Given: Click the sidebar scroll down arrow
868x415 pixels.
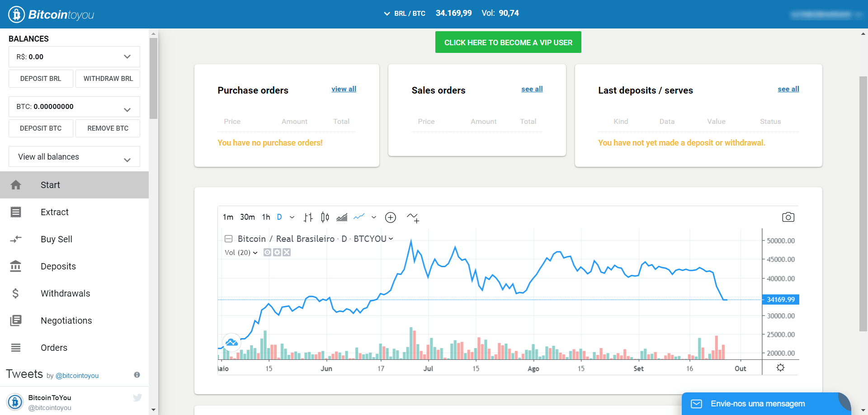Looking at the screenshot, I should pos(154,410).
